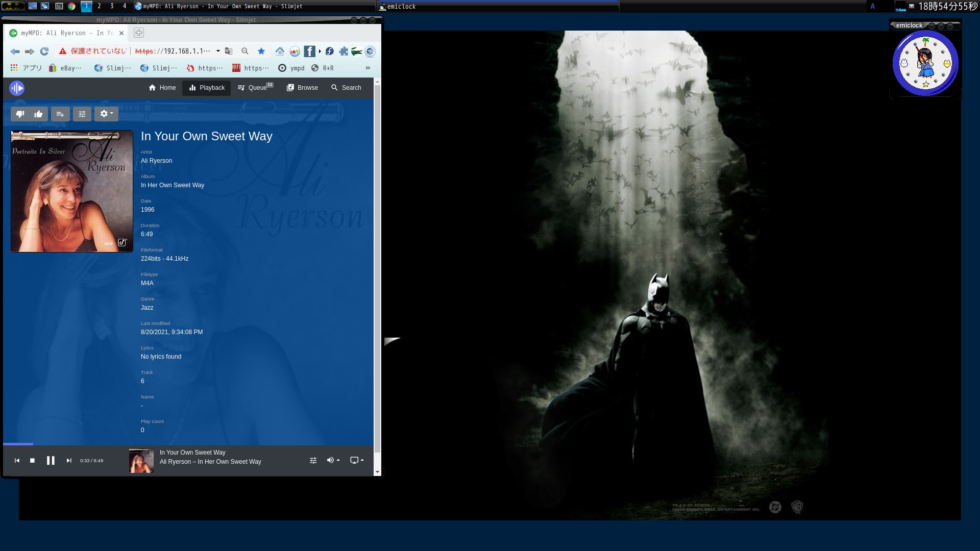Switch to the Browse tab
This screenshot has height=551, width=980.
coord(302,88)
